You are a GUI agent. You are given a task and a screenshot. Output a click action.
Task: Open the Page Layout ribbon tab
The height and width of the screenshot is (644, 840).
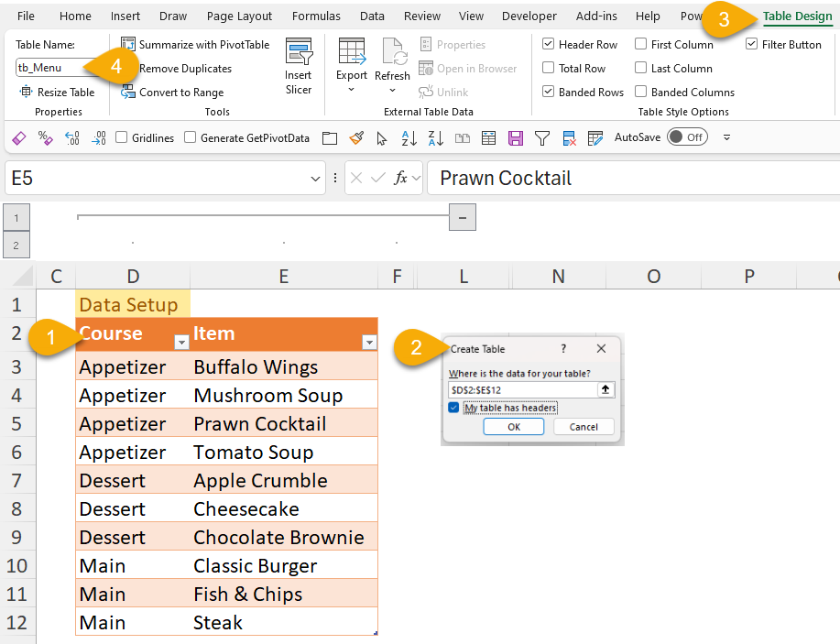[x=239, y=16]
